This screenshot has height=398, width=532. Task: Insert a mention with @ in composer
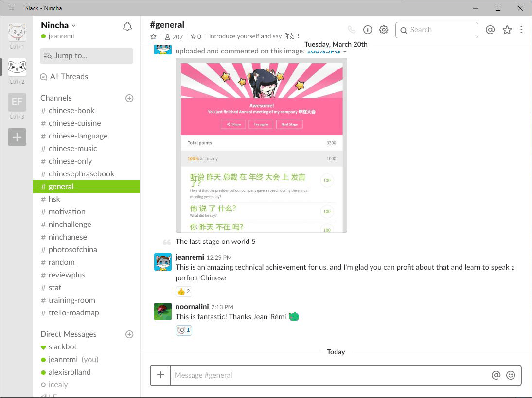coord(496,375)
